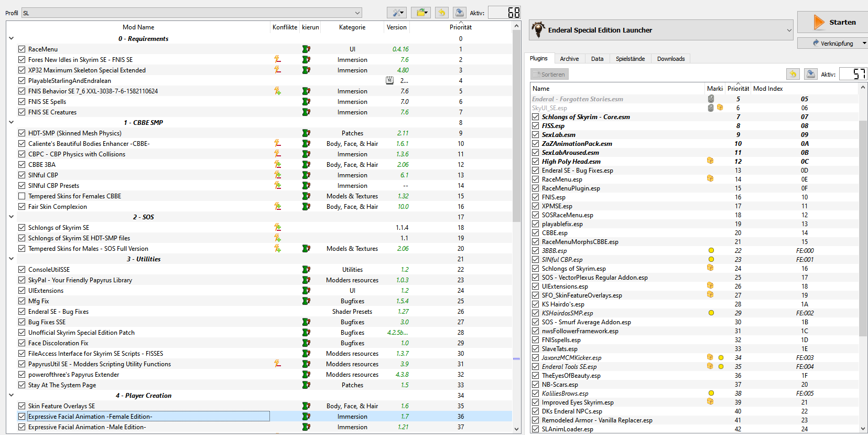Enable Tempered Skins for Females CBBE mod
This screenshot has height=435, width=868.
point(21,196)
